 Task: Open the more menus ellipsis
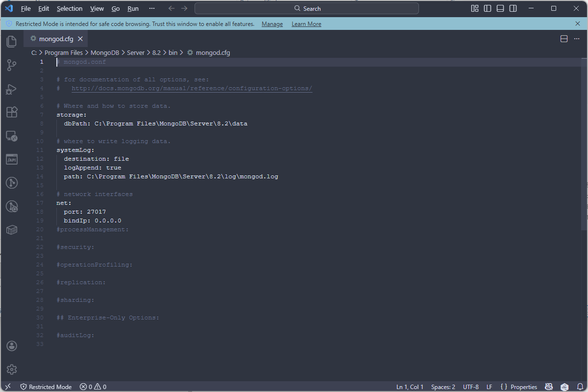point(152,8)
